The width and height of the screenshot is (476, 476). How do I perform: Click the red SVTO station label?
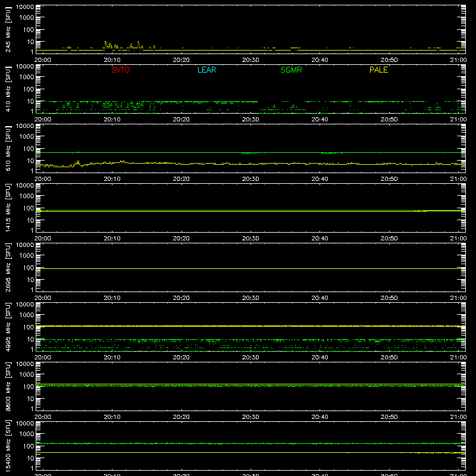(121, 70)
